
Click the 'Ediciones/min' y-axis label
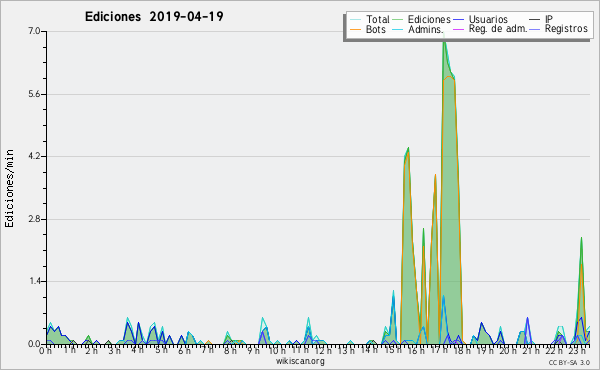point(9,188)
